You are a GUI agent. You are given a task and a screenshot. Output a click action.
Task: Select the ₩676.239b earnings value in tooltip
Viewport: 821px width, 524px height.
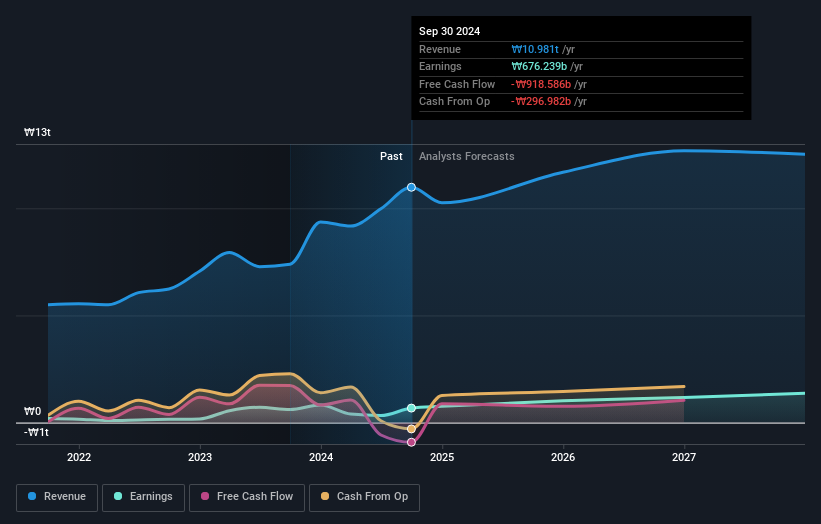539,66
